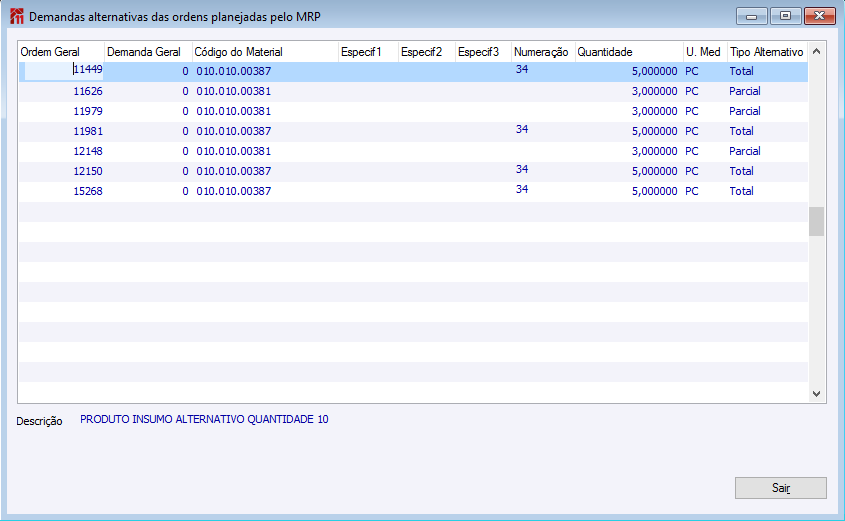The image size is (845, 521).
Task: Click quantity 5,000000 in row 11981
Action: click(654, 131)
